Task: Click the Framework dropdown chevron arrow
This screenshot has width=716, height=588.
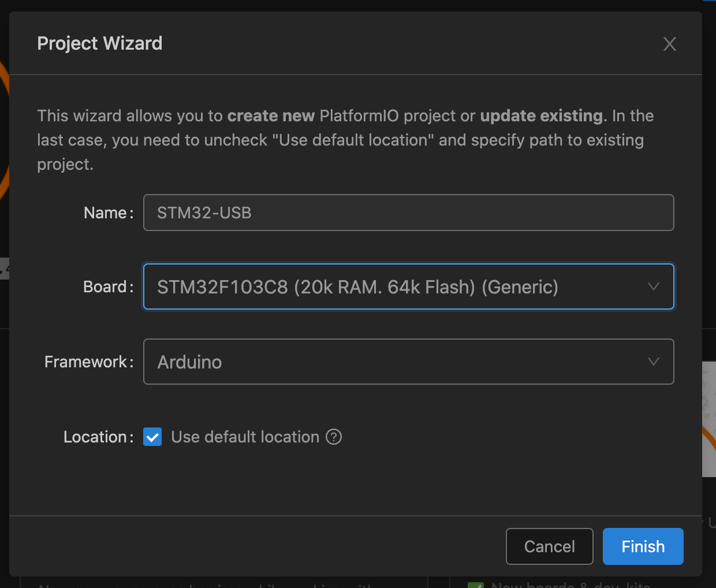Action: click(653, 362)
